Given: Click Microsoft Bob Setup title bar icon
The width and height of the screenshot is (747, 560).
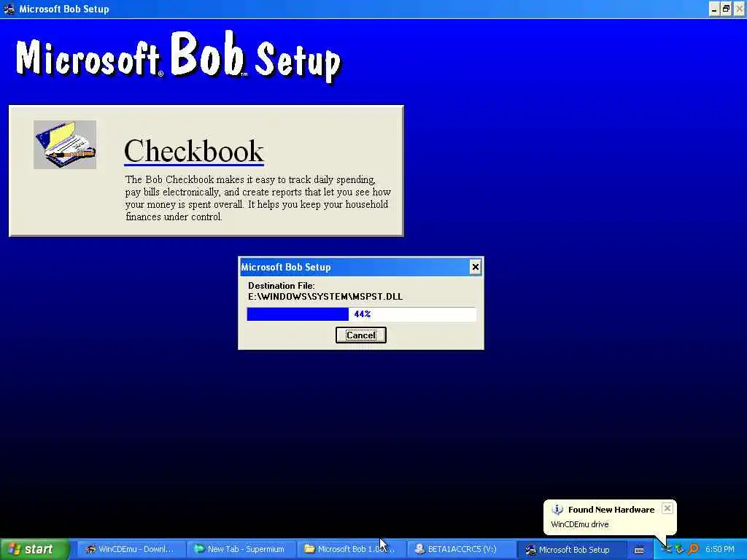Looking at the screenshot, I should pos(9,9).
